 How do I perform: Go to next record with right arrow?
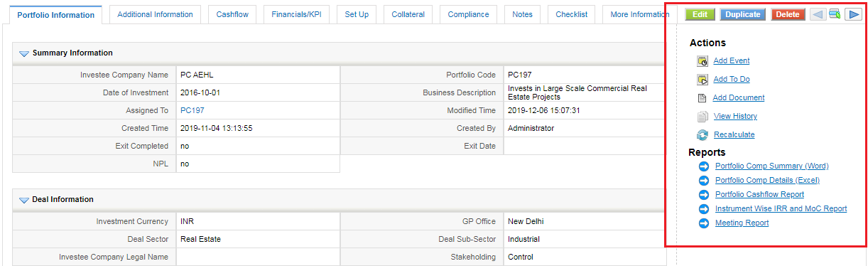pyautogui.click(x=852, y=14)
